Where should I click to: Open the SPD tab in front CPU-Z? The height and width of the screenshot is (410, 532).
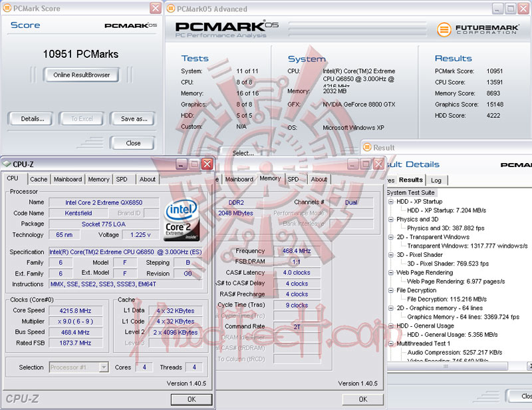(122, 179)
